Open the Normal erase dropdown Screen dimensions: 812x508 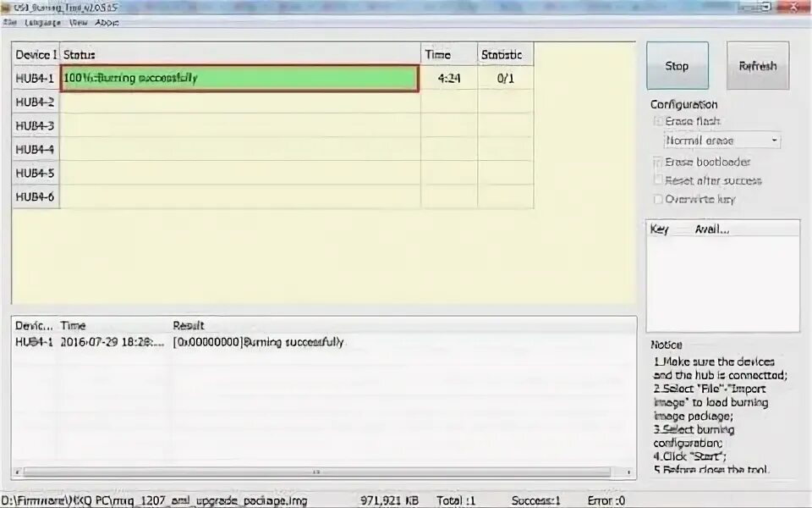pyautogui.click(x=721, y=141)
